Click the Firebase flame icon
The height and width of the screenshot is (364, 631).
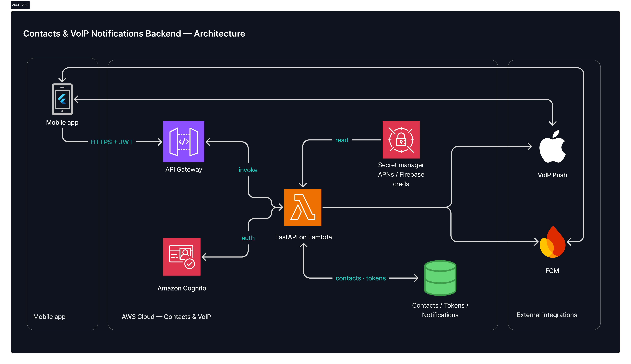[x=552, y=242]
